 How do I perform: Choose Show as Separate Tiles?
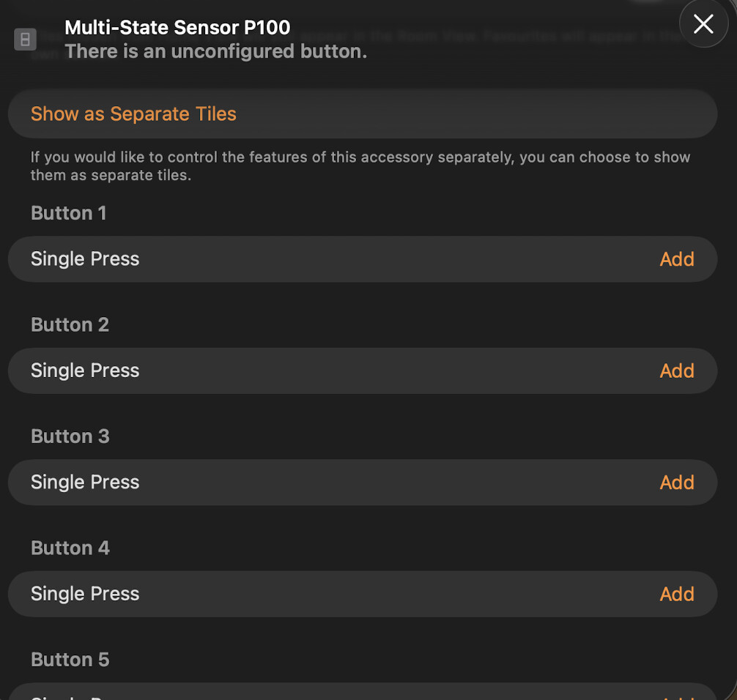pos(133,114)
